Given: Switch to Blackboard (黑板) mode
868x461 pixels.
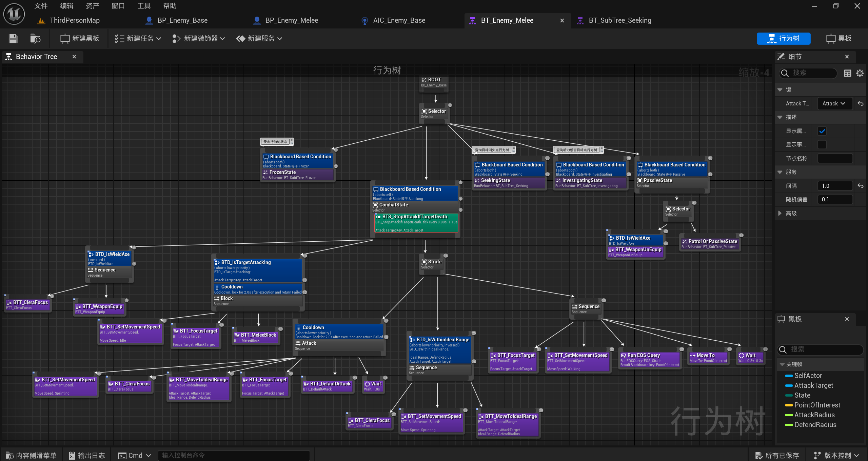Looking at the screenshot, I should tap(839, 39).
